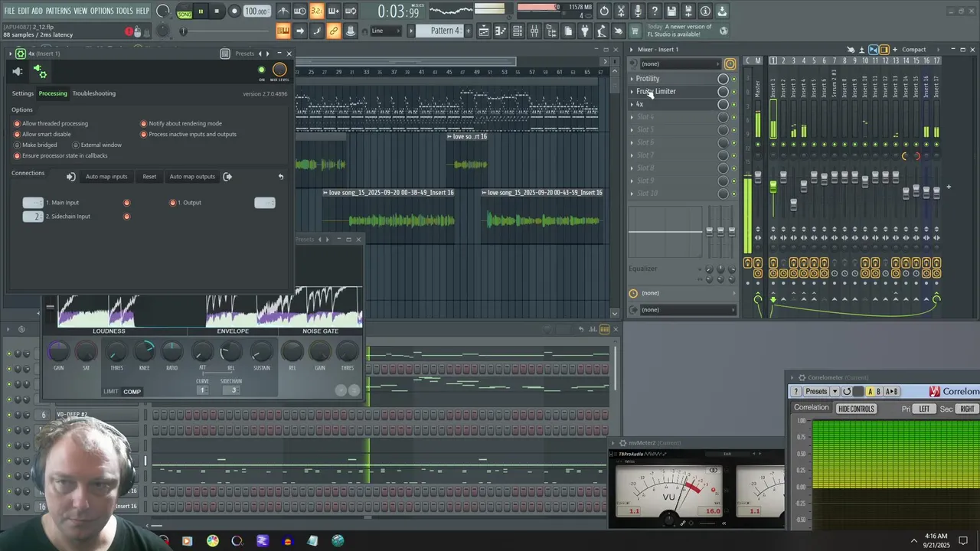
Task: Click the one-click audio recording microphone icon
Action: click(638, 11)
